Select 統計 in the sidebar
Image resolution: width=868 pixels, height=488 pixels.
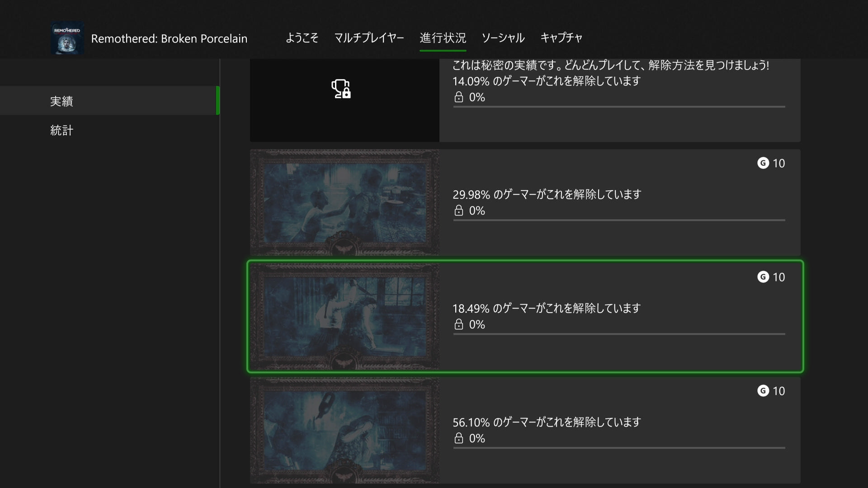62,131
